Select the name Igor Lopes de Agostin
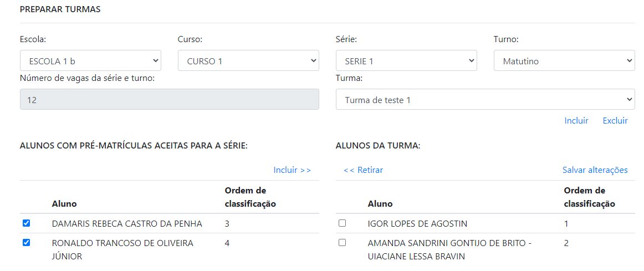This screenshot has width=644, height=271. click(417, 224)
